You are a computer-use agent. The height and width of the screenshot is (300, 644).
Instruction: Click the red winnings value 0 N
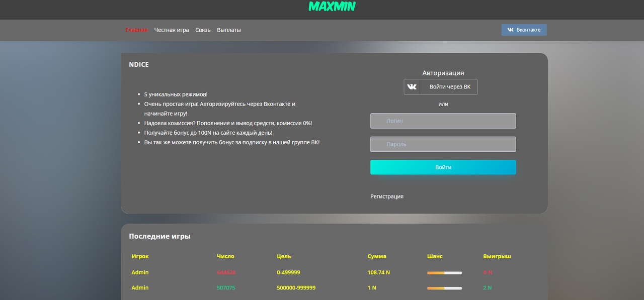(x=488, y=272)
